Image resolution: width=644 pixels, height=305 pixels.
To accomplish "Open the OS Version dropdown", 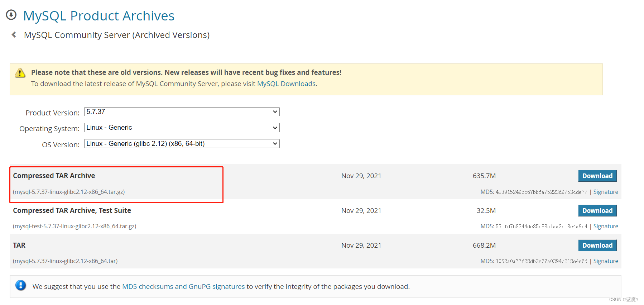I will point(182,144).
